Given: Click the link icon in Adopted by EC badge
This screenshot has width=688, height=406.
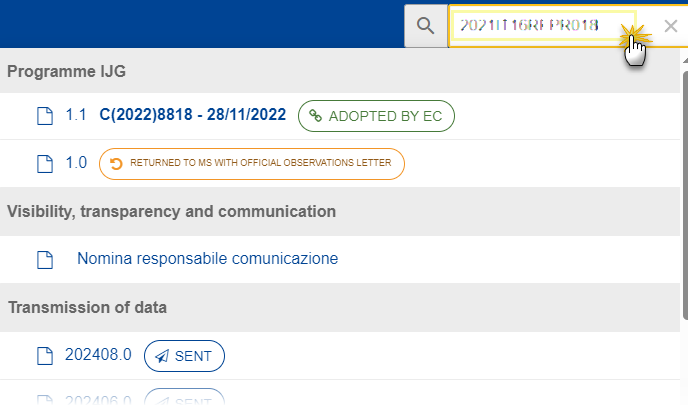Looking at the screenshot, I should point(315,116).
